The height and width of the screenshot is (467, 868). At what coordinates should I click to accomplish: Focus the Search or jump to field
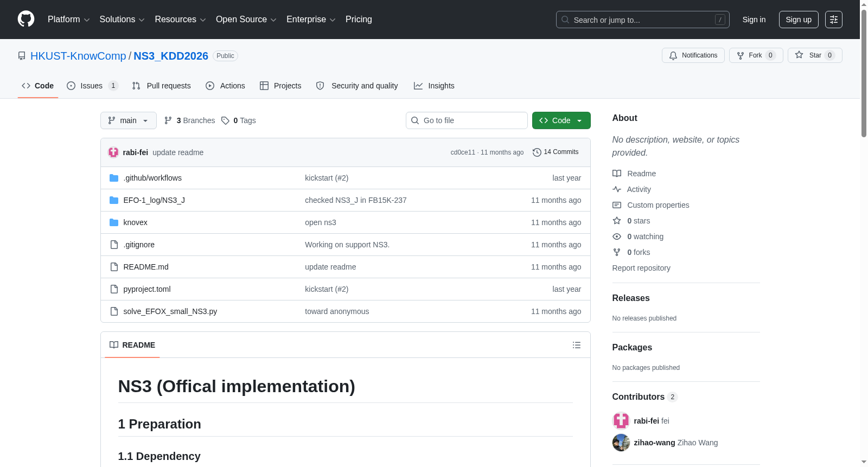(643, 20)
